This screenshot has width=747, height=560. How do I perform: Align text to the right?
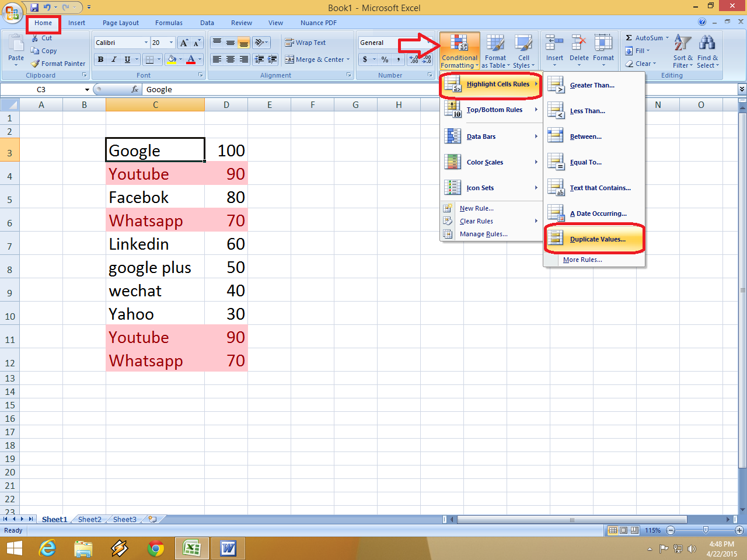244,60
